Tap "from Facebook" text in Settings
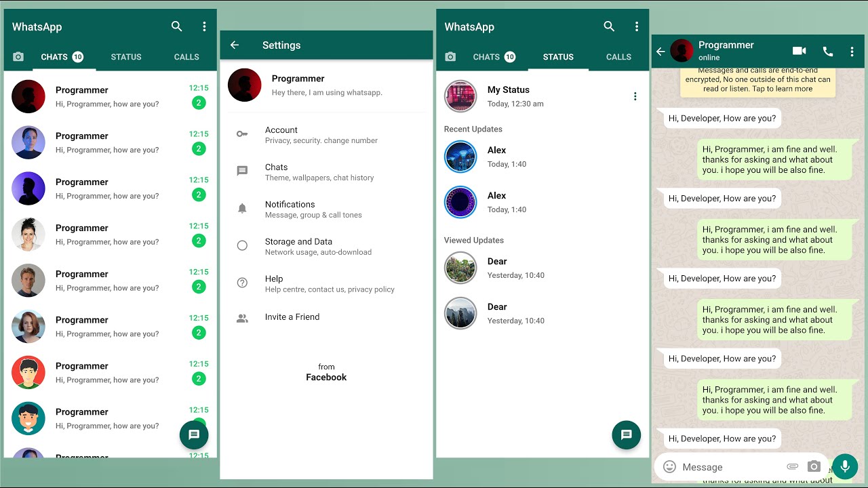This screenshot has height=488, width=868. 326,372
